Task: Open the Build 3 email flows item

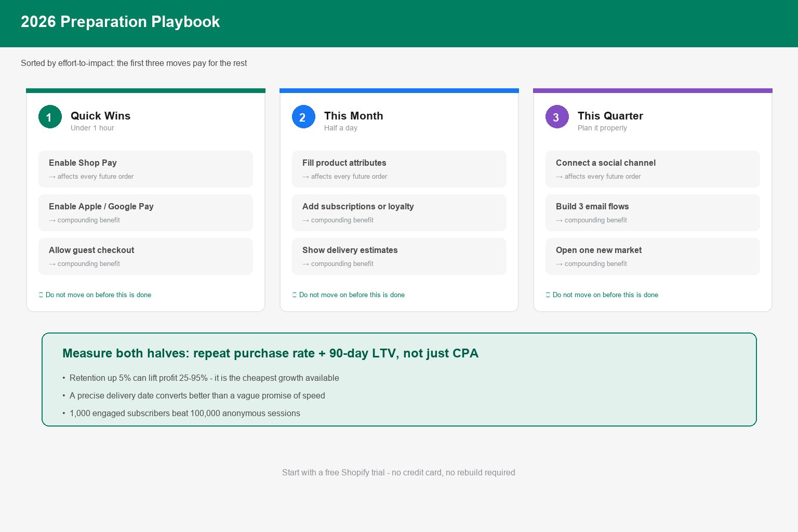Action: tap(653, 212)
